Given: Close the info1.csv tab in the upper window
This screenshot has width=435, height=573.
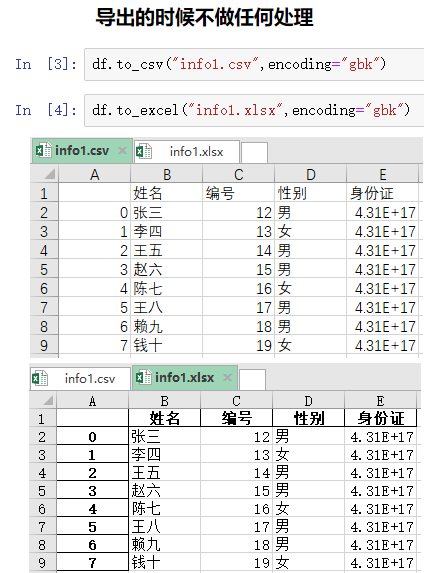Looking at the screenshot, I should [122, 150].
